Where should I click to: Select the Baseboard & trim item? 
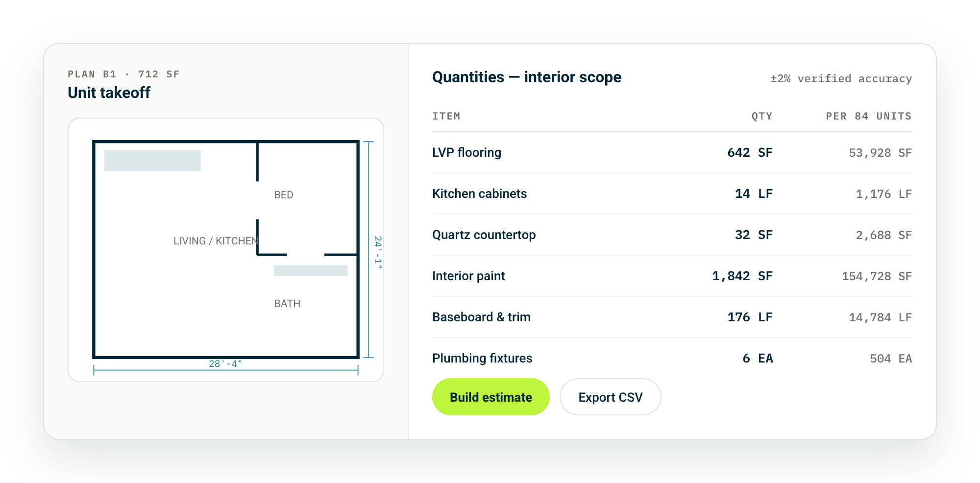coord(481,317)
